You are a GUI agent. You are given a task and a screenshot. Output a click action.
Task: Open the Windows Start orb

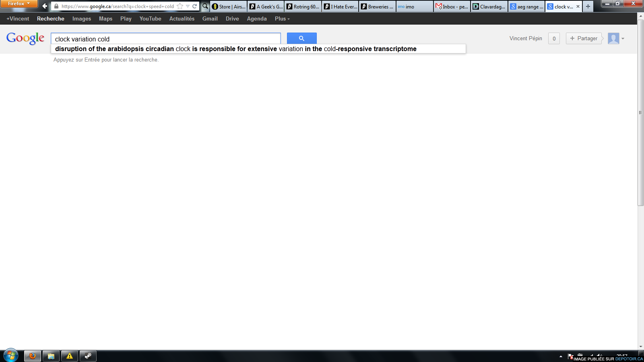point(11,356)
